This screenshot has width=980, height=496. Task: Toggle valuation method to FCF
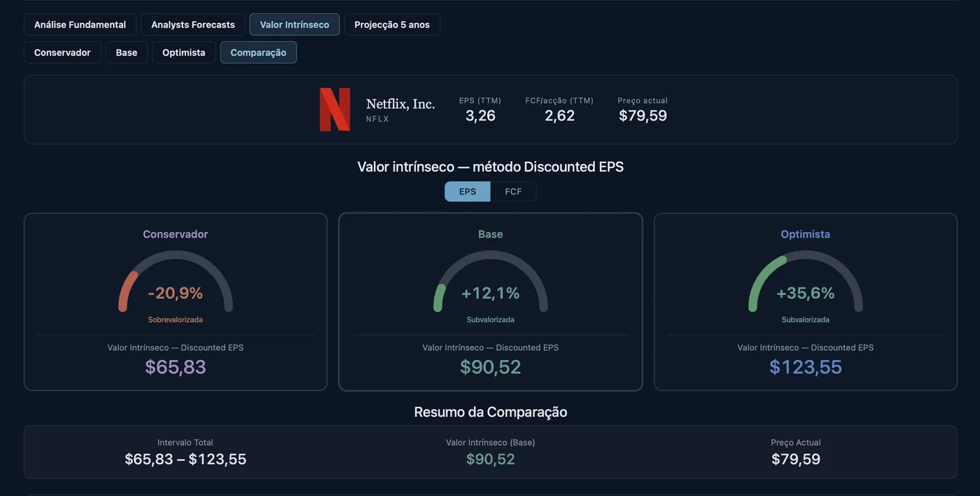click(x=513, y=191)
